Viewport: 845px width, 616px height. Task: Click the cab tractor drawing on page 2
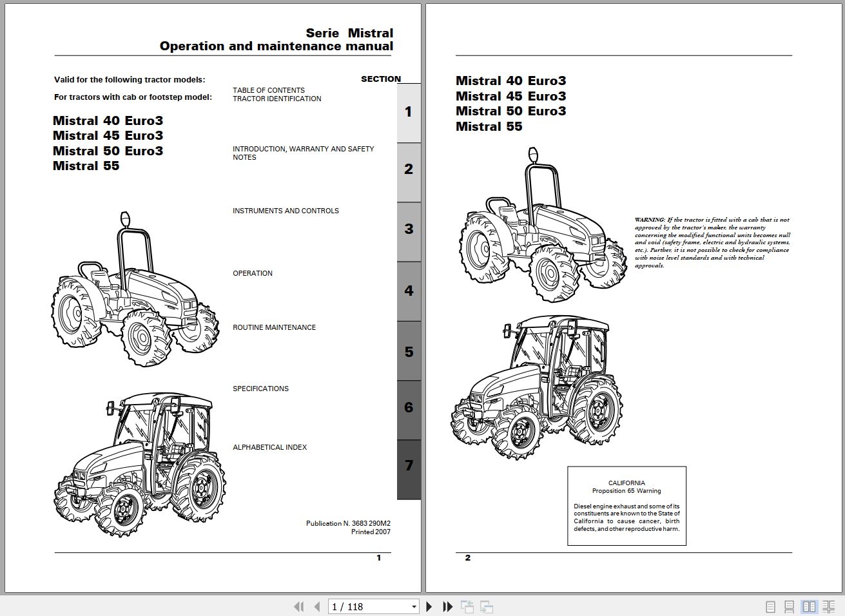pos(537,387)
